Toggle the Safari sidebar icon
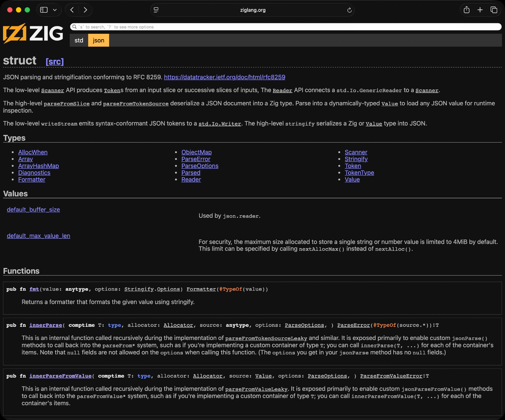This screenshot has width=505, height=420. [x=44, y=10]
